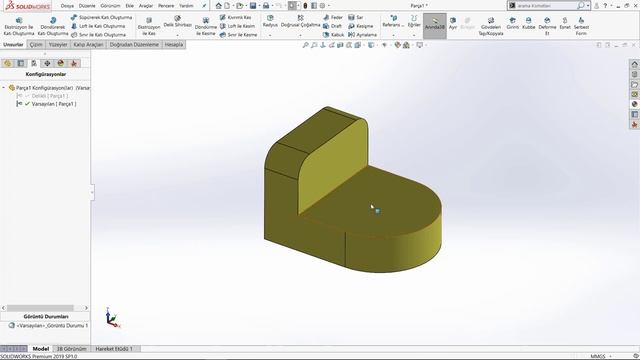This screenshot has width=640, height=360.
Task: Select the Sar wrap tool
Action: point(356,18)
